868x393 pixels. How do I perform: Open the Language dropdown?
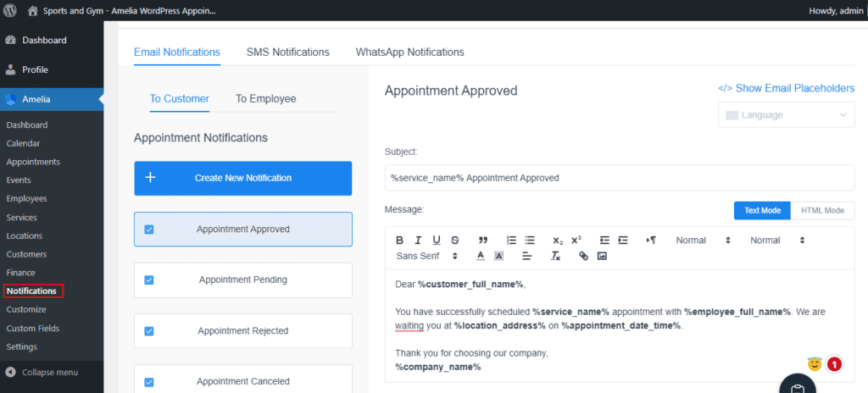(786, 115)
